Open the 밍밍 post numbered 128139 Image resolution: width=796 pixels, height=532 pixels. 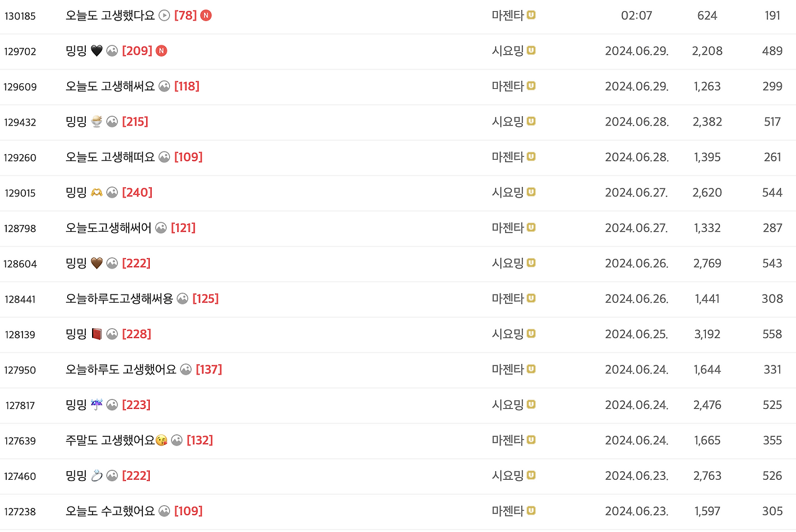[76, 334]
